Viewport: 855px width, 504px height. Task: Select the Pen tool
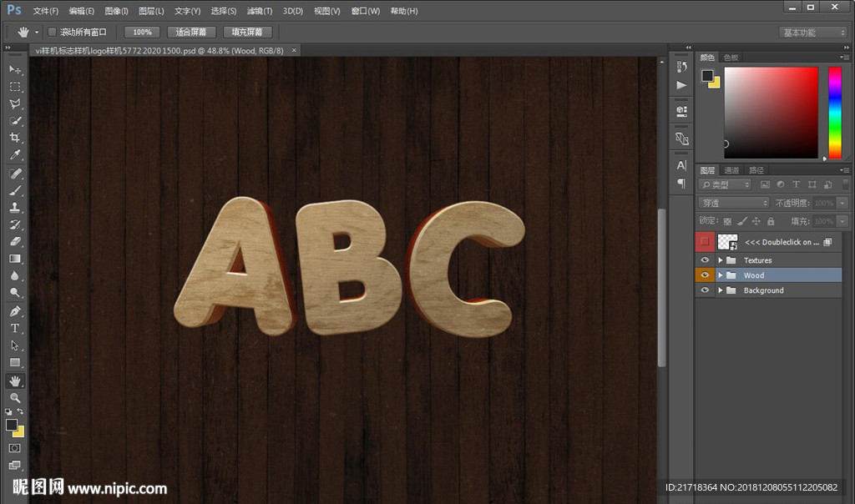pyautogui.click(x=15, y=311)
